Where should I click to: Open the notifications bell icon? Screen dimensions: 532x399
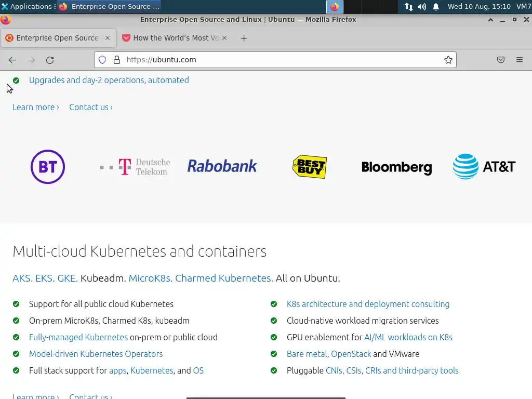tap(436, 6)
